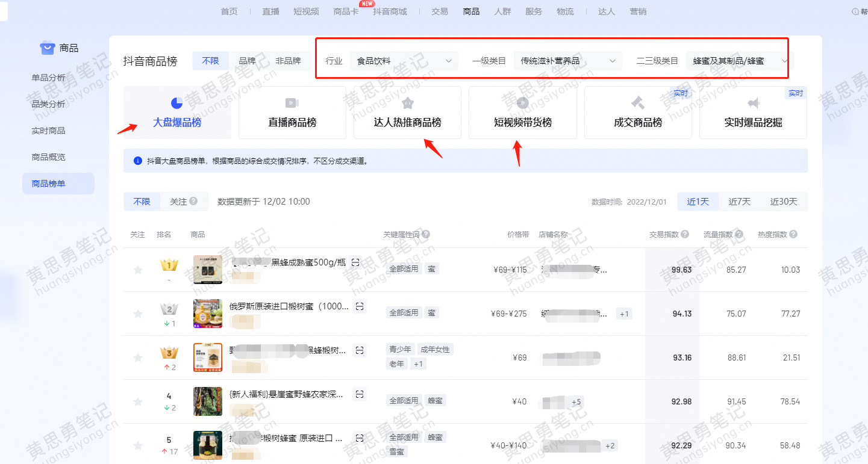The image size is (868, 464).
Task: Open 首页 in top navigation
Action: click(x=229, y=11)
